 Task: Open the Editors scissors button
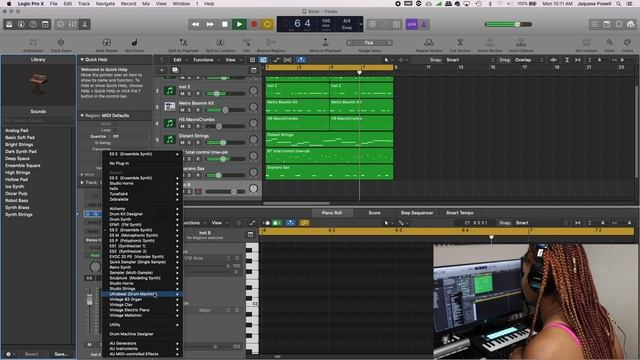[x=84, y=24]
